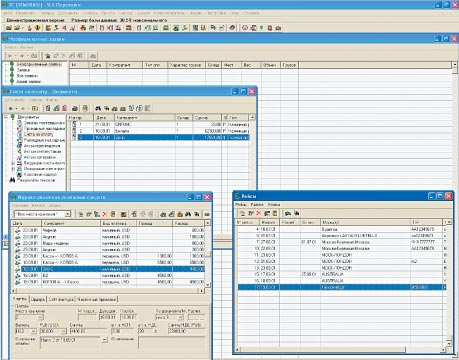Open the storage place combo in payment form
The height and width of the screenshot is (360, 459).
pyautogui.click(x=40, y=317)
